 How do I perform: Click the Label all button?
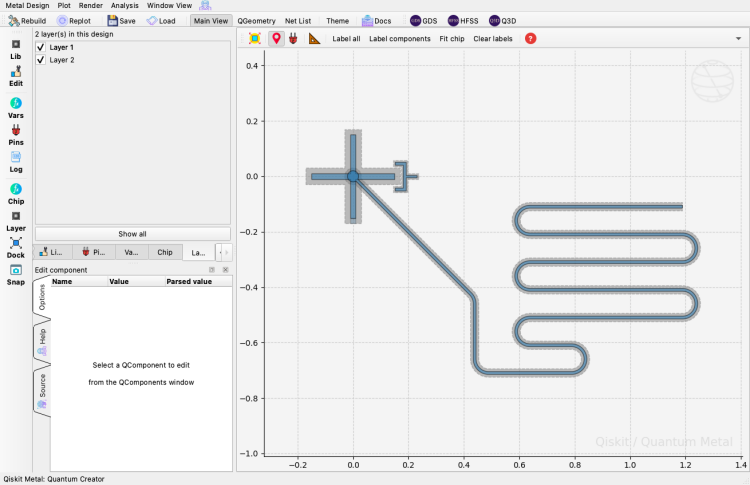point(346,38)
